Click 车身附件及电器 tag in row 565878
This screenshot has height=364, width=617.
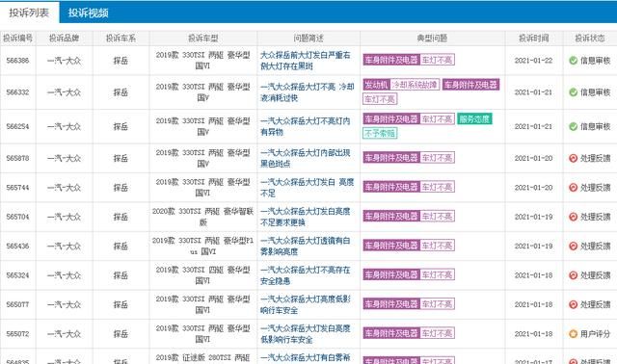point(391,158)
